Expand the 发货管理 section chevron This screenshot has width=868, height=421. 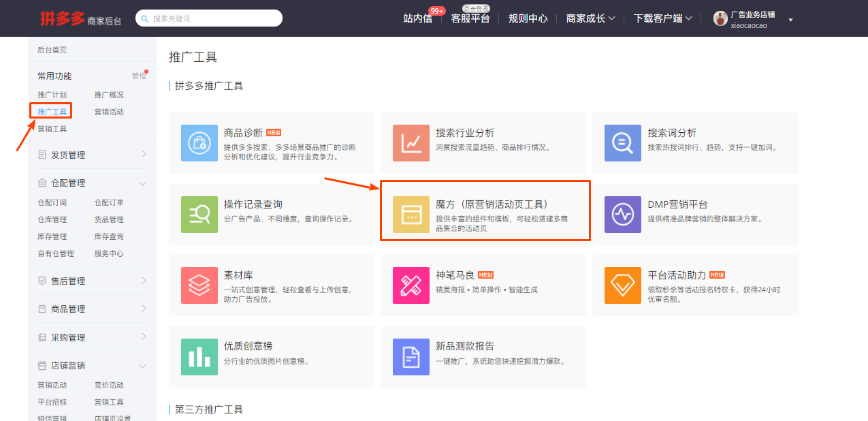point(144,155)
